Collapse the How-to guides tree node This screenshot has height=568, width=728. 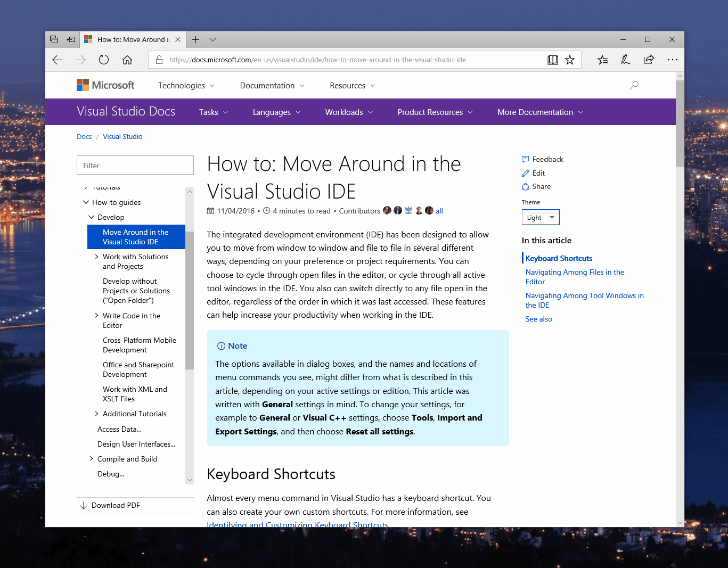tap(86, 202)
